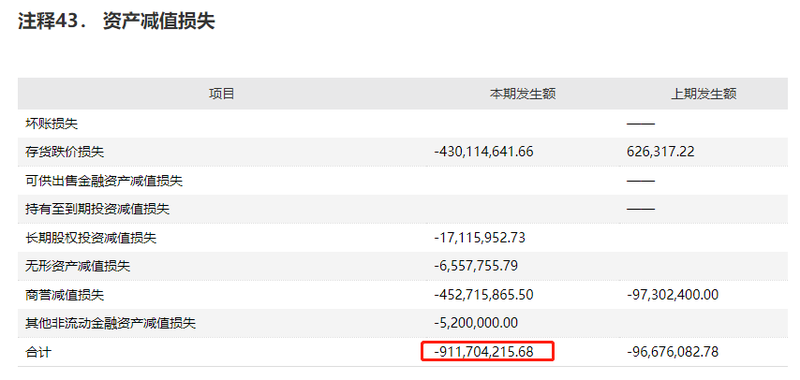800x380 pixels.
Task: Click the 其他非流动金融资产减值损失 row label
Action: coord(111,323)
